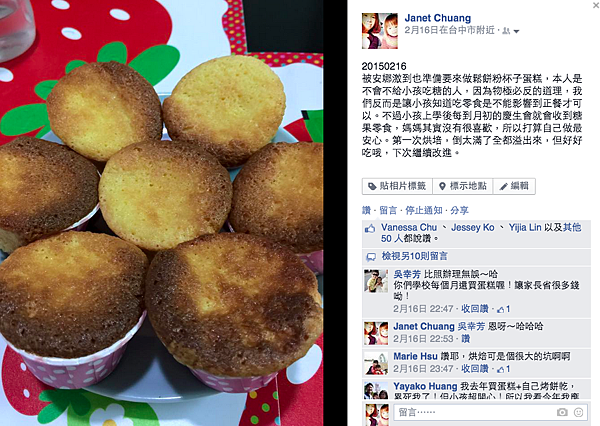Click Janet Chuang's profile picture thumbnail at top
This screenshot has width=600, height=426.
coord(380,31)
